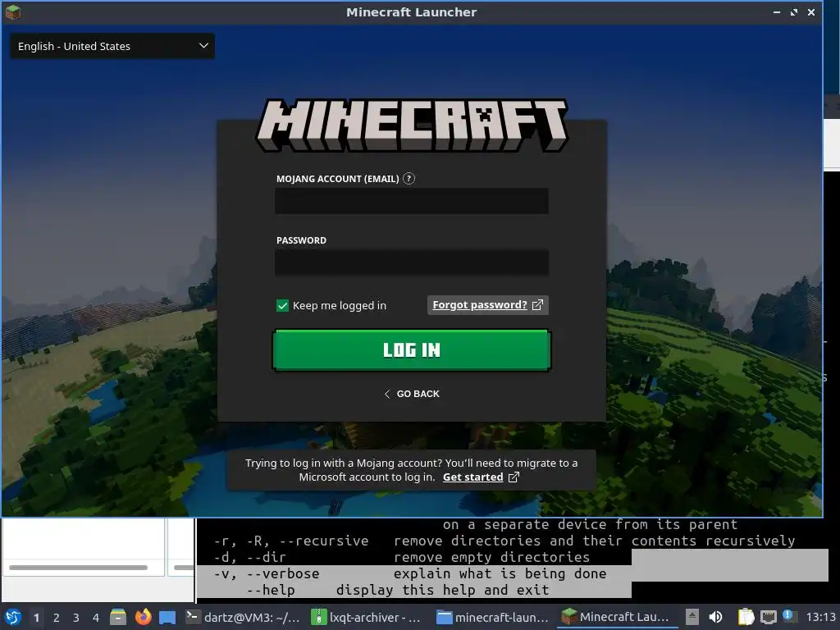Viewport: 840px width, 630px height.
Task: Click the green LOG IN button
Action: [412, 350]
